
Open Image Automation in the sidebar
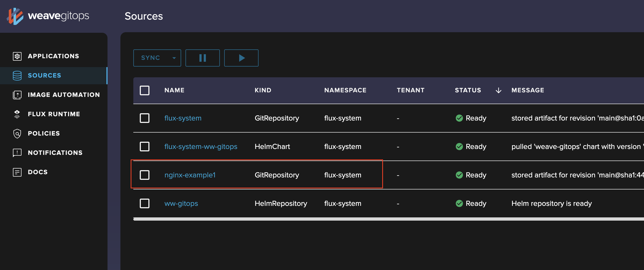click(x=54, y=95)
